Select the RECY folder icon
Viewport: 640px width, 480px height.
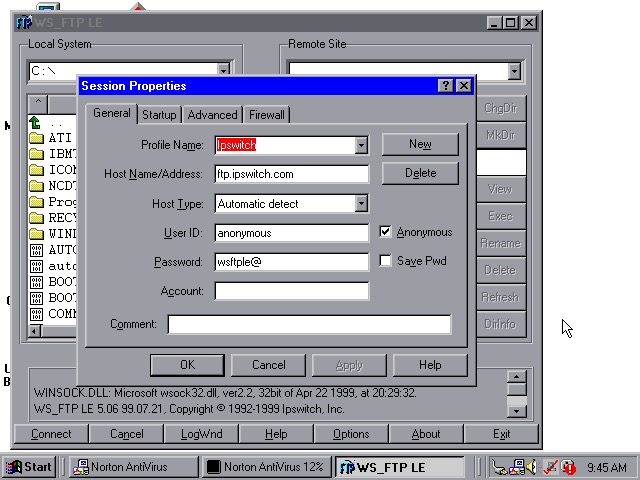coord(36,218)
